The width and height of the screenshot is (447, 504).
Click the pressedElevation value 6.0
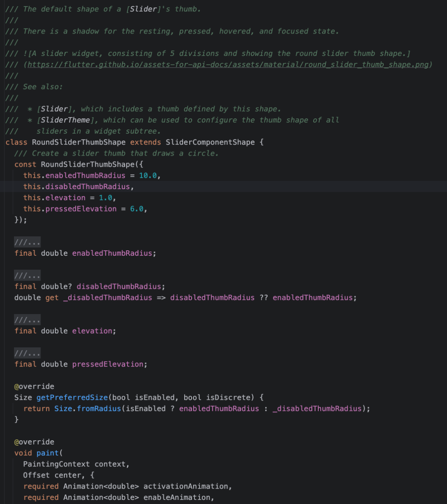coord(137,209)
